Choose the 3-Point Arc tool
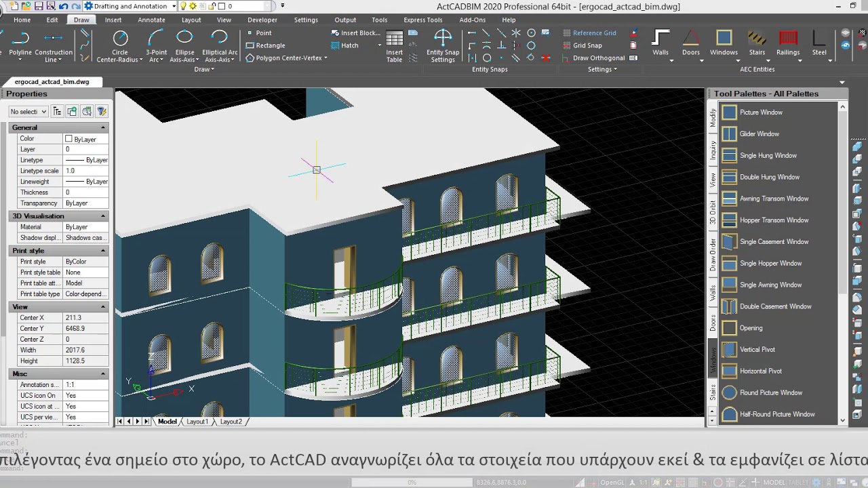The height and width of the screenshot is (488, 868). click(157, 45)
